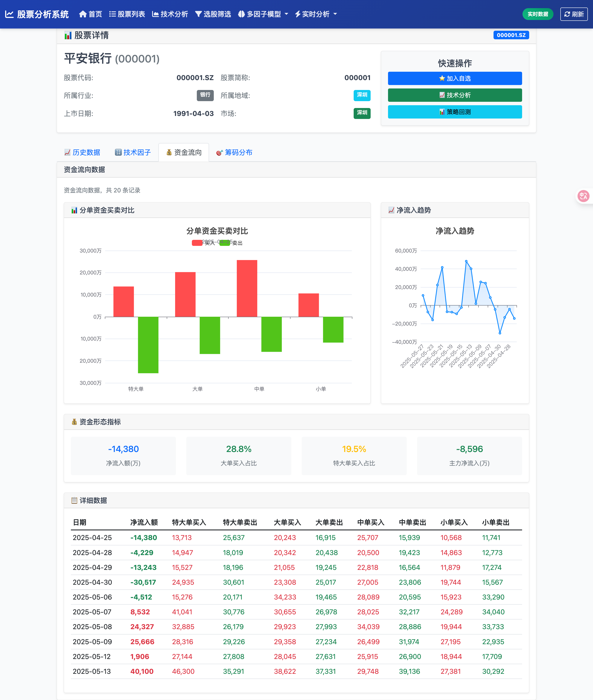Viewport: 593px width, 700px height.
Task: Click the 19.5% 特大单买入占比 card
Action: coord(354,456)
